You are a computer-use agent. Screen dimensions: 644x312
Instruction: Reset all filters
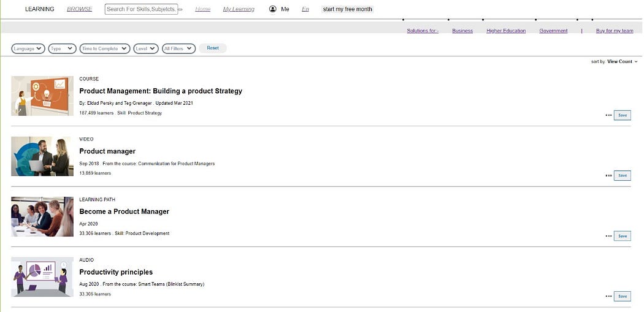213,48
